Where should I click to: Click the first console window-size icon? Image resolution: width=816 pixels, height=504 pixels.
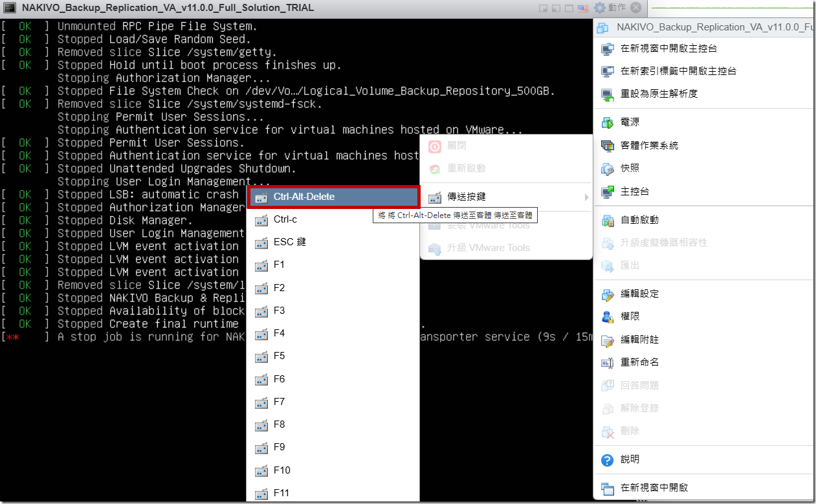pos(544,8)
